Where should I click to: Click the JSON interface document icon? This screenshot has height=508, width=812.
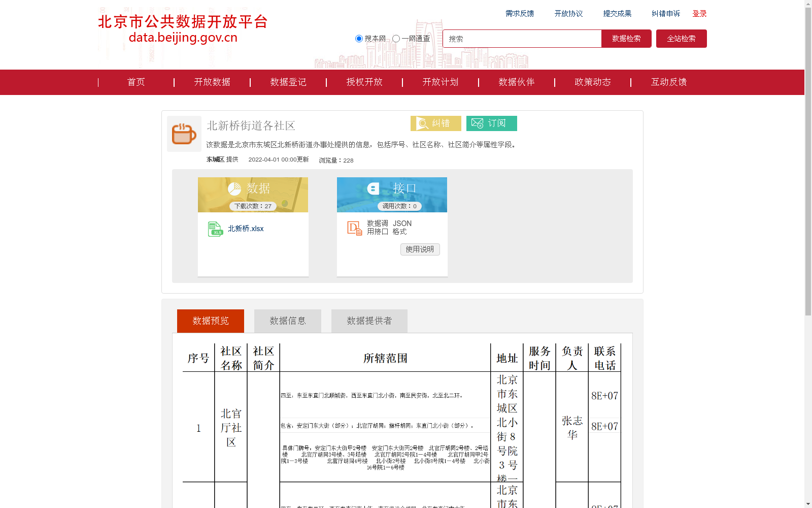pyautogui.click(x=355, y=228)
